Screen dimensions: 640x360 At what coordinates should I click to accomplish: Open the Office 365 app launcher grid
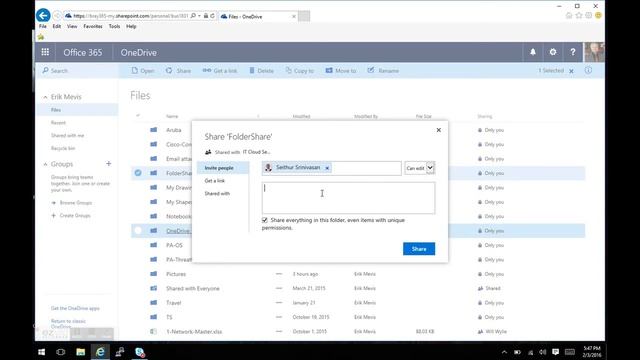coord(45,52)
